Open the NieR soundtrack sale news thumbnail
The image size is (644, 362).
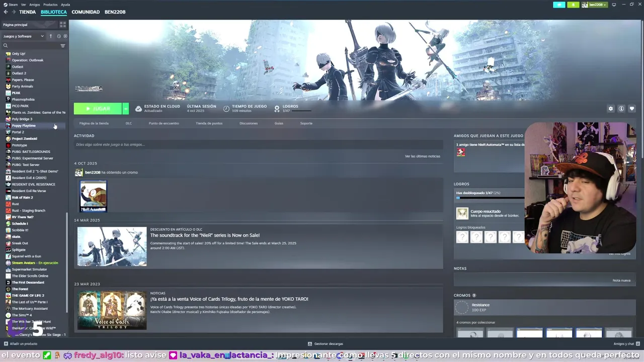[112, 246]
